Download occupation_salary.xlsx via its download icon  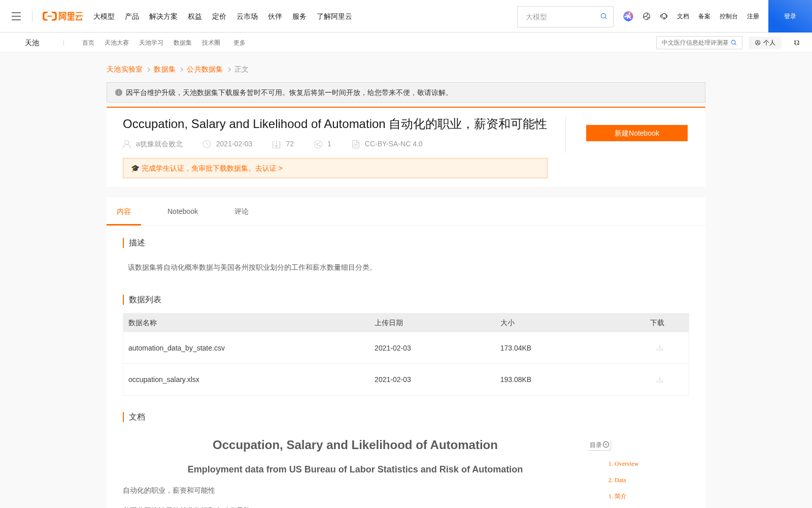[660, 379]
